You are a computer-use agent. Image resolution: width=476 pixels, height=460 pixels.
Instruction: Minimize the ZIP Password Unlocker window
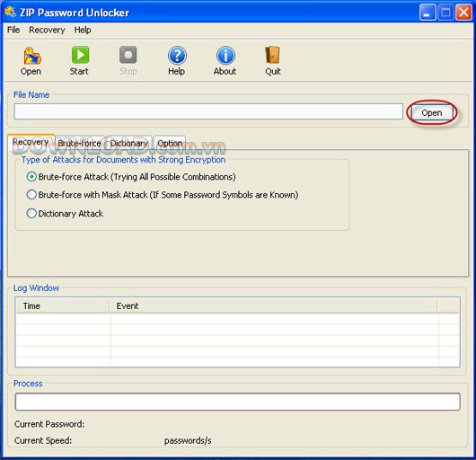point(428,13)
